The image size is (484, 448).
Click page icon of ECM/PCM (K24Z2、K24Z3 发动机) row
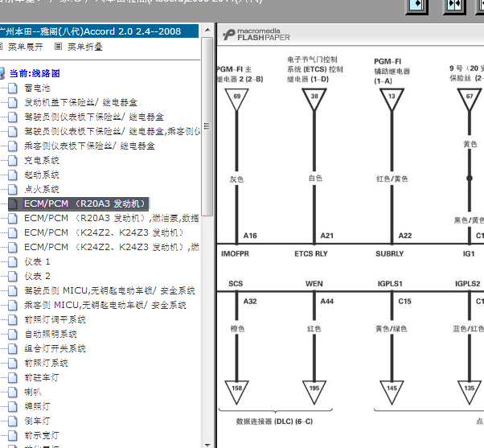(x=13, y=232)
